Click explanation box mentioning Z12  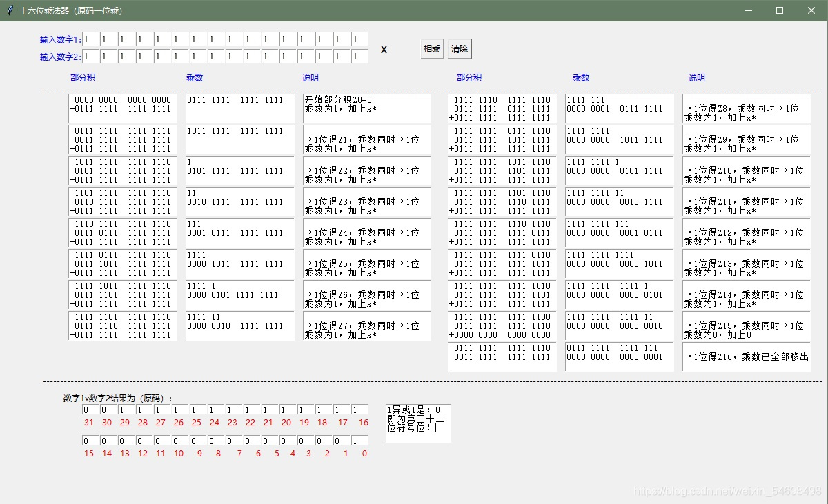pyautogui.click(x=747, y=233)
